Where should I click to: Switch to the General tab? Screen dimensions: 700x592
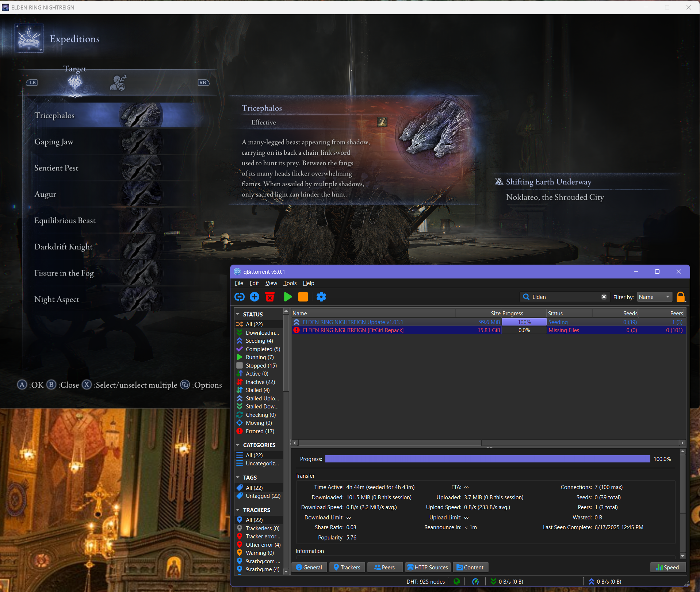click(309, 567)
